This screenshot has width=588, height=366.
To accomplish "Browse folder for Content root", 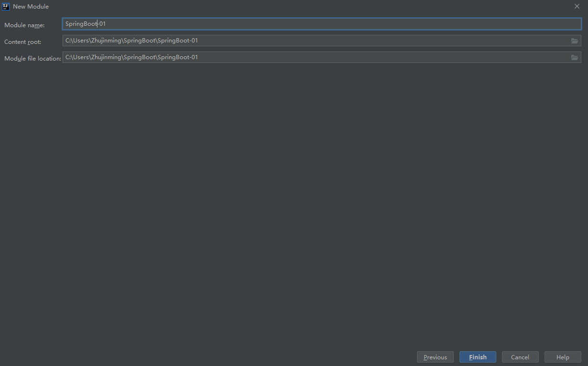I will coord(575,41).
